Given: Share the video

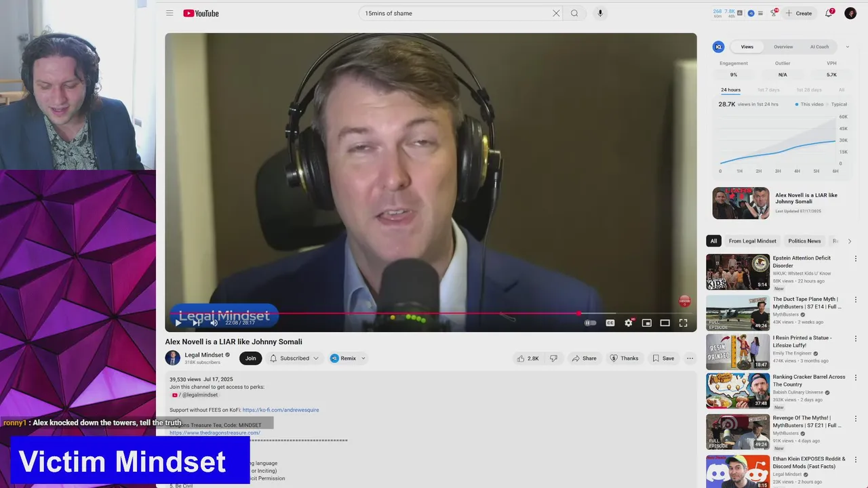Looking at the screenshot, I should click(584, 358).
